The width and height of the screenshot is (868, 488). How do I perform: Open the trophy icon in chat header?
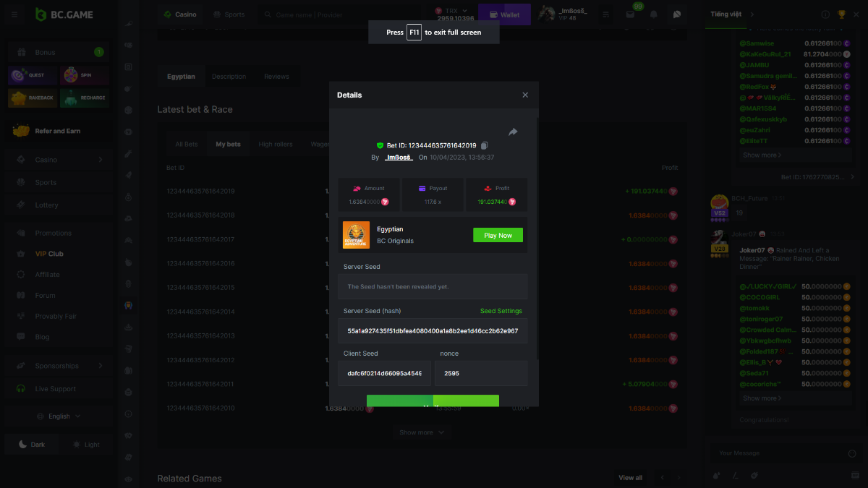pos(841,14)
